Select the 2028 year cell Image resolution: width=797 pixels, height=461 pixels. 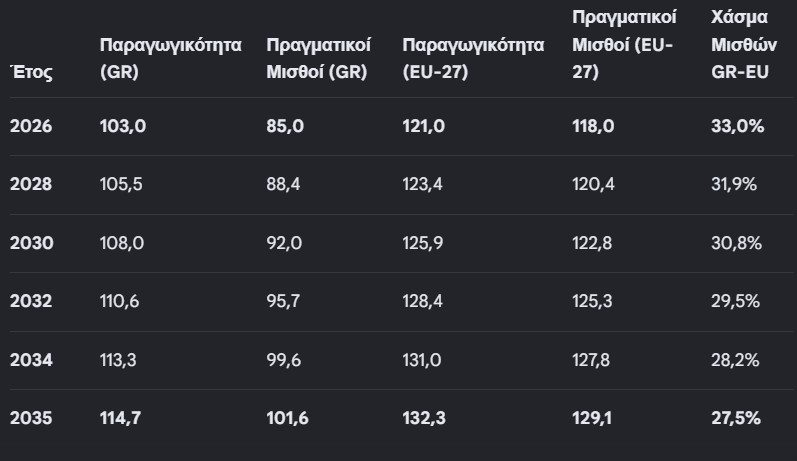31,184
